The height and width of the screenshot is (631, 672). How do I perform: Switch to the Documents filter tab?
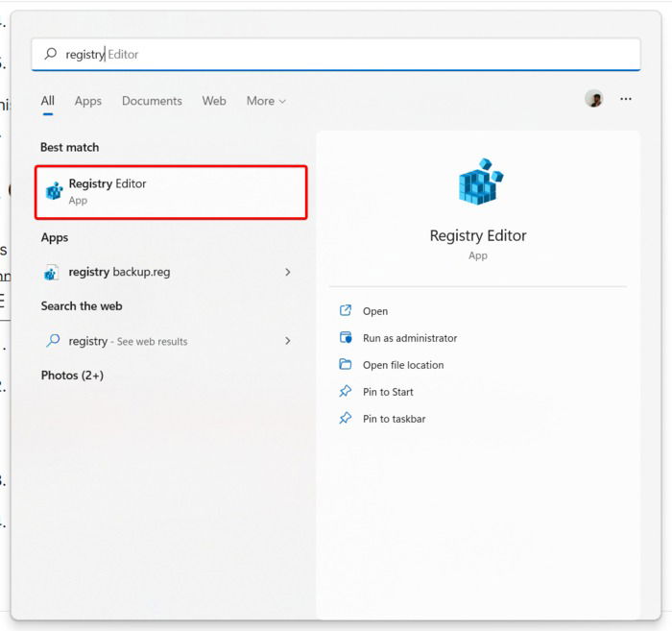(152, 101)
